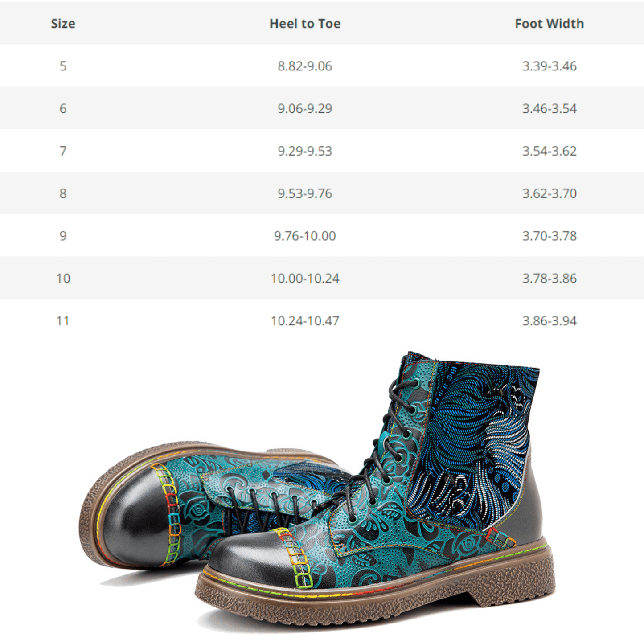Select size 8 in the size column

(x=63, y=193)
